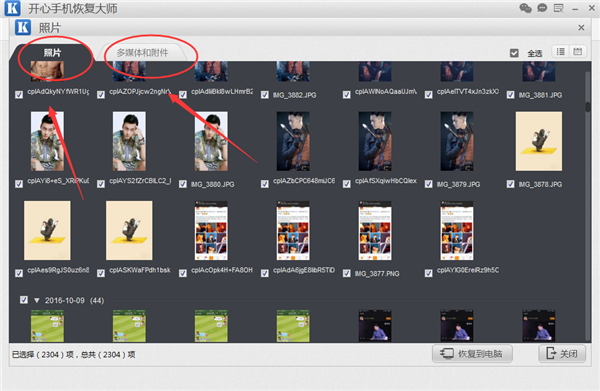The width and height of the screenshot is (600, 391).
Task: Uncheck the IMG_3882.JPG checkbox
Action: pos(265,94)
